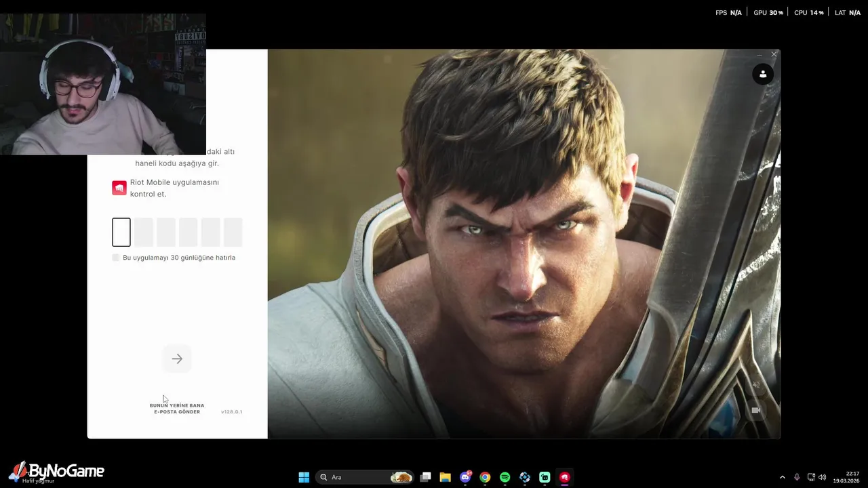Click the Riot Mobile app icon
The width and height of the screenshot is (868, 488).
coord(119,188)
